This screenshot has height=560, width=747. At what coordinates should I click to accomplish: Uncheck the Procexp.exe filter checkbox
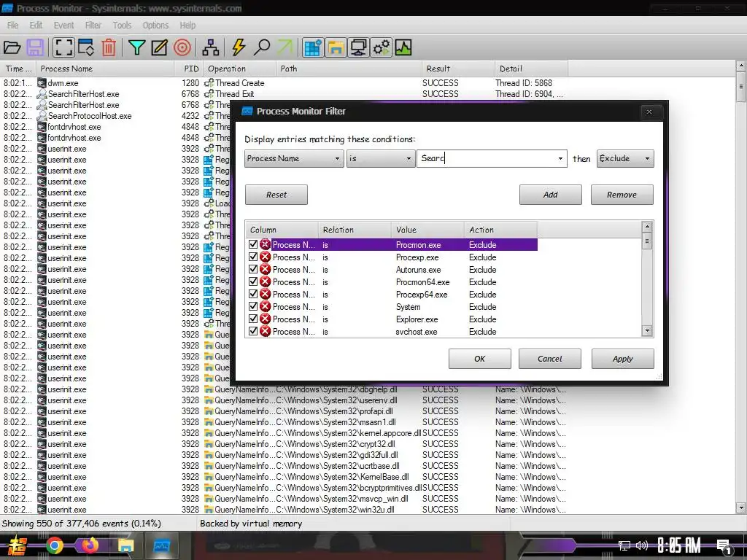click(253, 257)
